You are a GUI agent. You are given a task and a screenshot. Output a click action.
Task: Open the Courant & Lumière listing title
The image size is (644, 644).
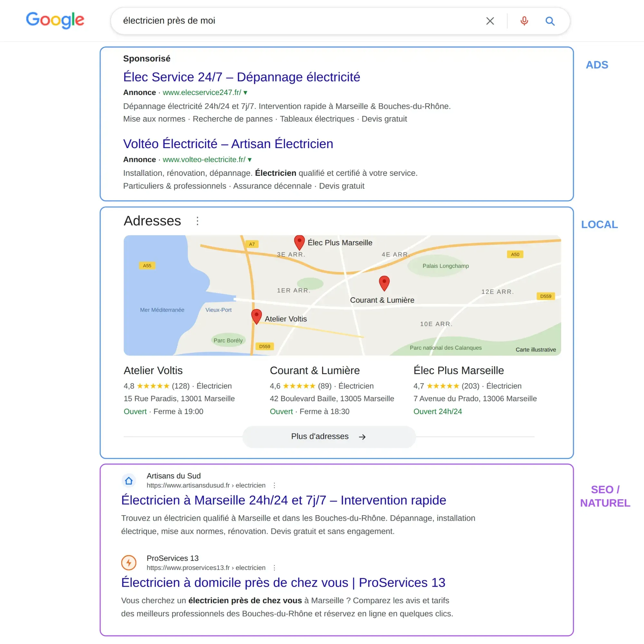315,371
